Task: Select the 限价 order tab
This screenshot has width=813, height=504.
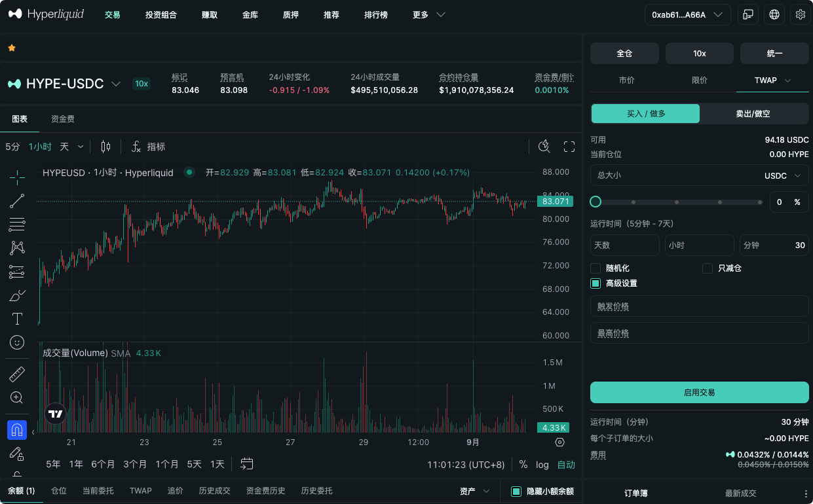Action: 700,81
